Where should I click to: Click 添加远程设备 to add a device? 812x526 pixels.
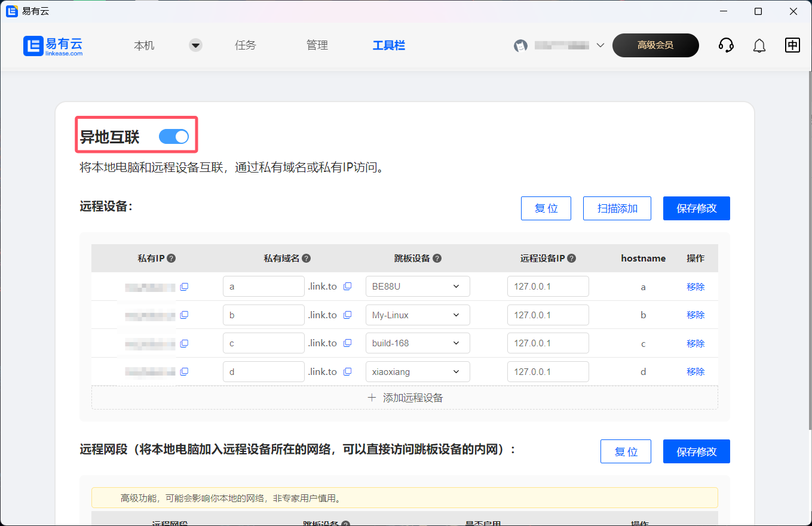[x=405, y=398]
